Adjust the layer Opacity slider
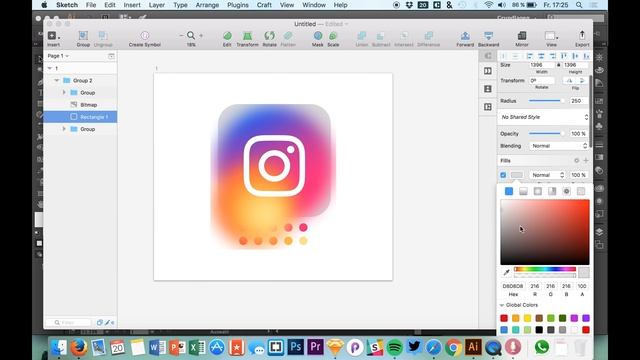 (x=547, y=133)
